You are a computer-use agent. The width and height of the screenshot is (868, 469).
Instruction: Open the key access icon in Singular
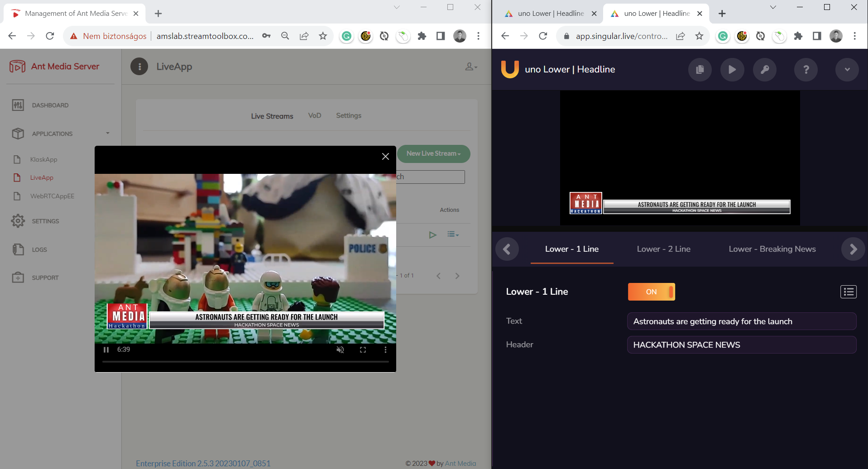pos(764,70)
